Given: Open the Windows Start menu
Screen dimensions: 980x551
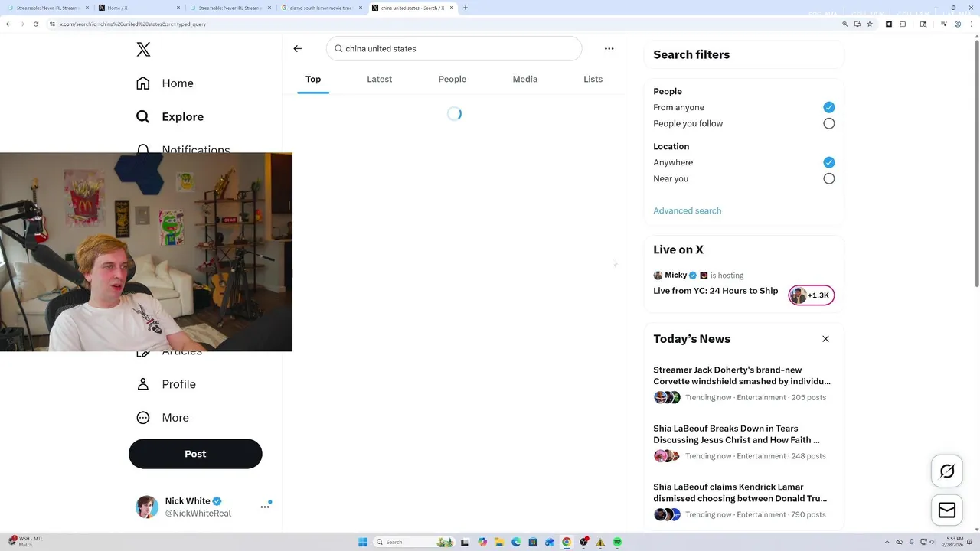Looking at the screenshot, I should pos(363,542).
